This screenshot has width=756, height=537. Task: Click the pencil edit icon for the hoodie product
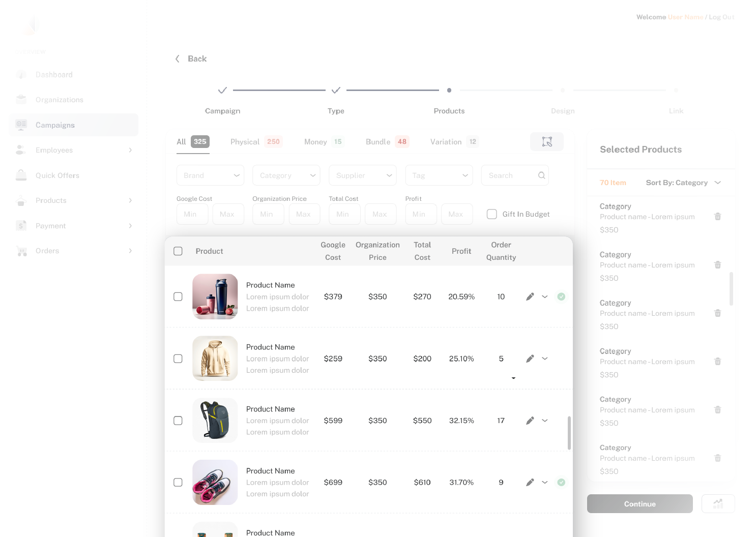click(530, 359)
